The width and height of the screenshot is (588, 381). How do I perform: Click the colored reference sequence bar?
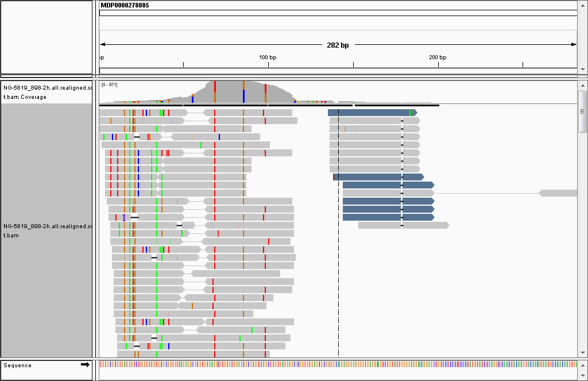click(x=338, y=364)
